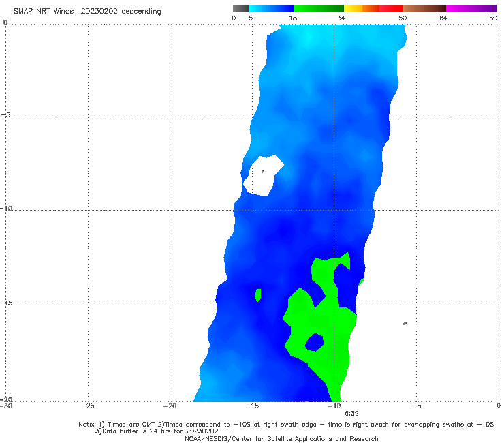This screenshot has width=504, height=443.
Task: Click the small island marker inside white gap
Action: (263, 172)
